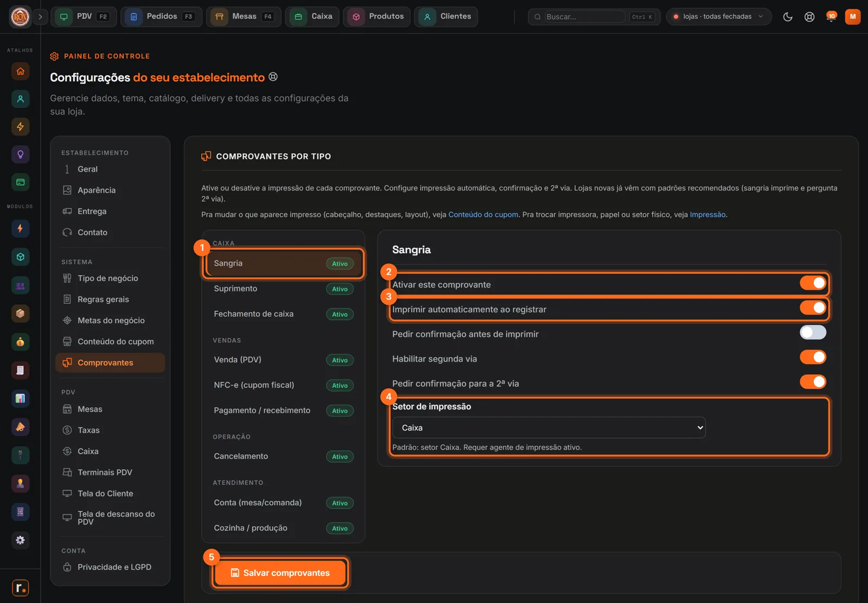Viewport: 868px width, 603px height.
Task: Follow the Conteúdo do cupom link in the description
Action: [483, 215]
